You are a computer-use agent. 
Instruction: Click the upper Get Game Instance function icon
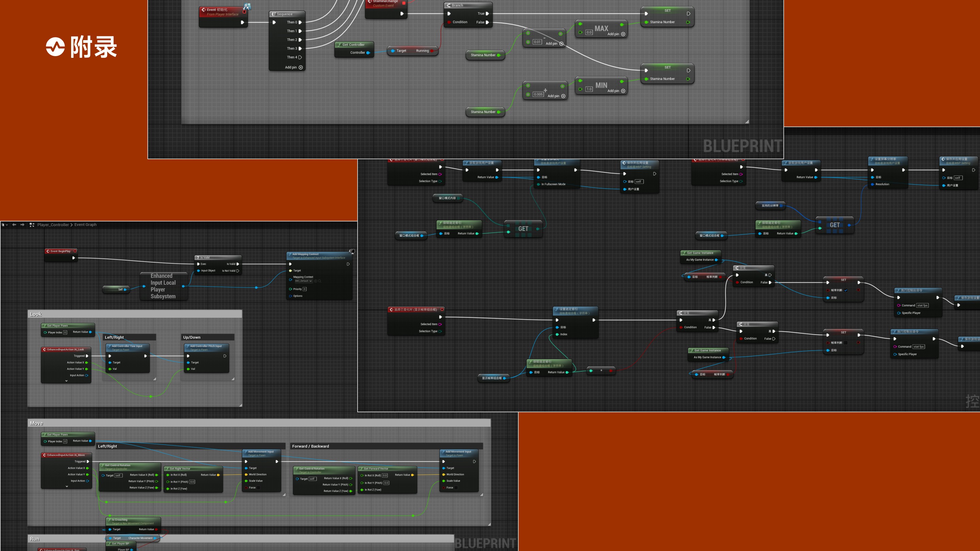(684, 253)
